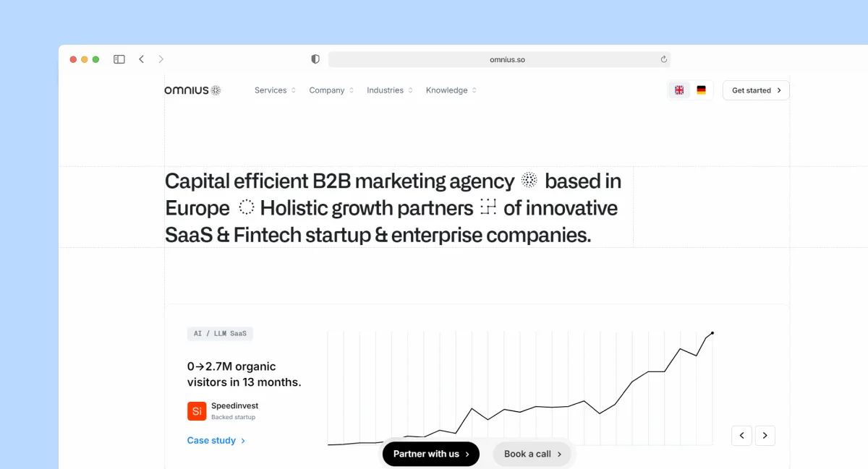The image size is (868, 469).
Task: Show next case study slide
Action: click(x=765, y=435)
